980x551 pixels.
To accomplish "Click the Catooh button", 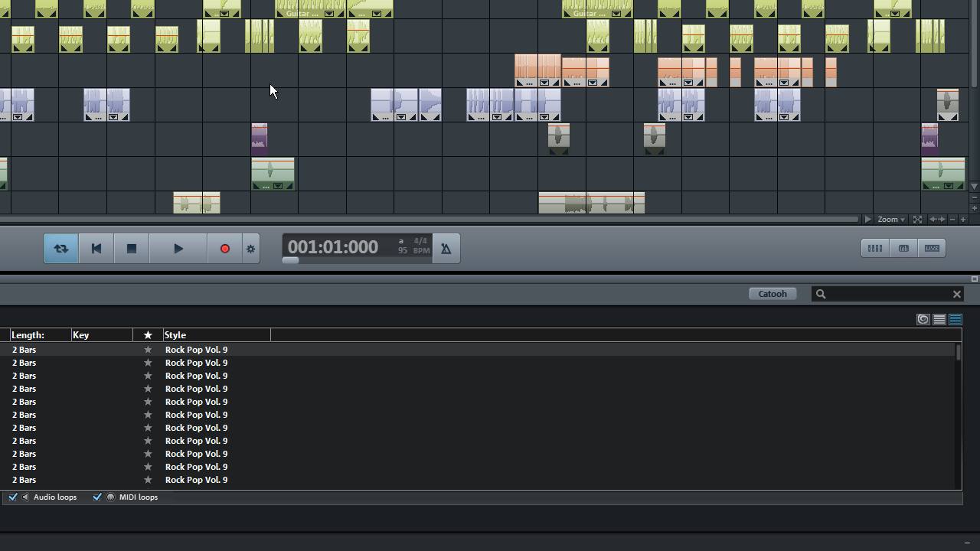I will point(773,294).
